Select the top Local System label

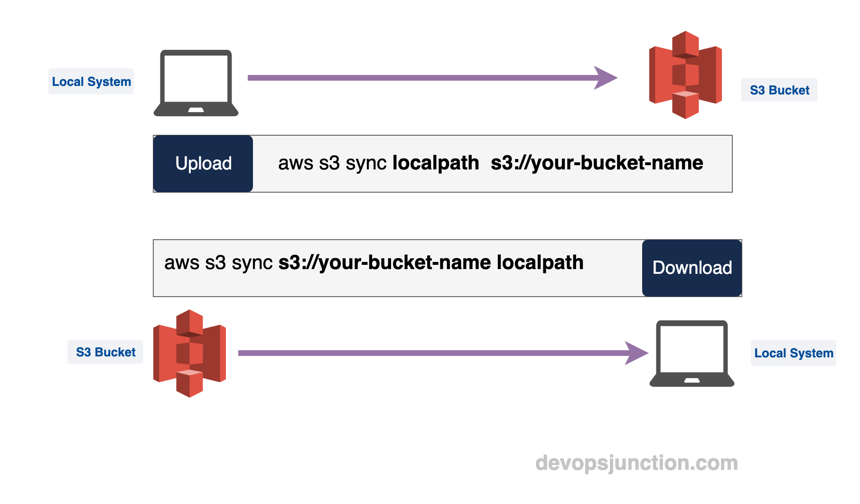(x=91, y=82)
